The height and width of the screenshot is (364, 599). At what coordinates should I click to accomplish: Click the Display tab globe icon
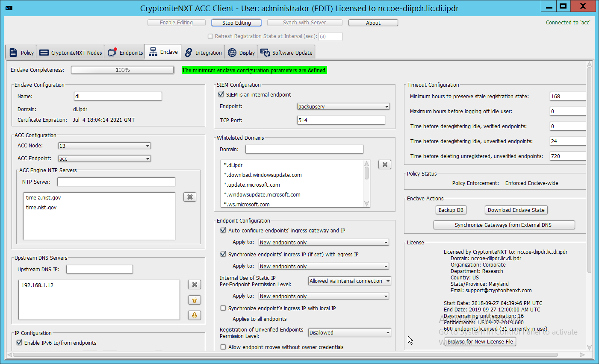point(232,53)
